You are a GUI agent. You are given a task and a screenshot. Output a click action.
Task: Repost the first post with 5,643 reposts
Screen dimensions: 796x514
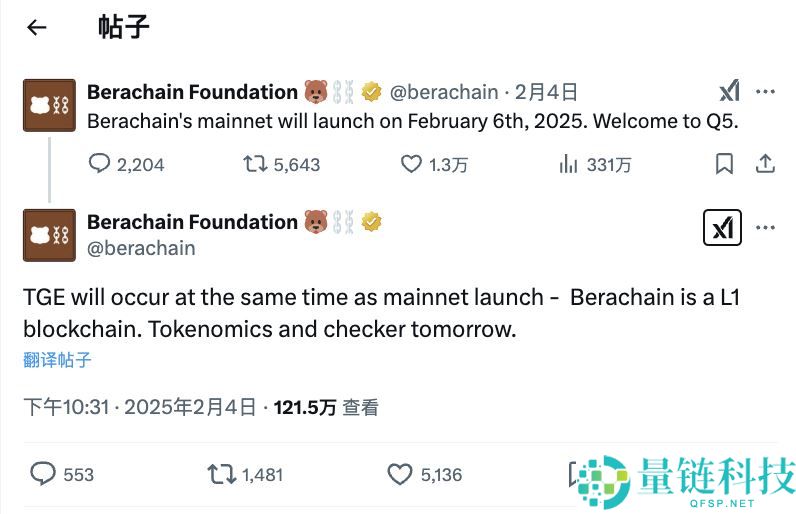click(x=256, y=164)
